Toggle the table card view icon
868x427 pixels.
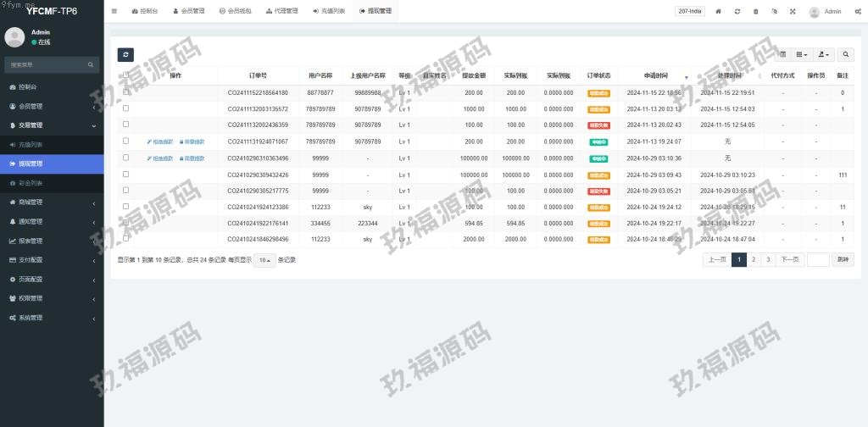(783, 54)
